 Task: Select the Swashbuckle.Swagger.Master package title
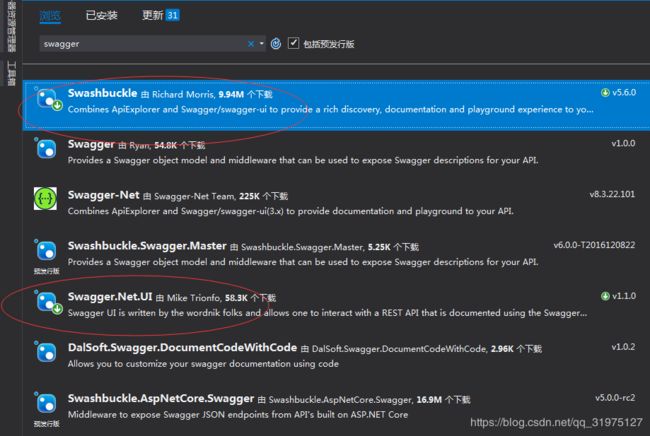(147, 246)
